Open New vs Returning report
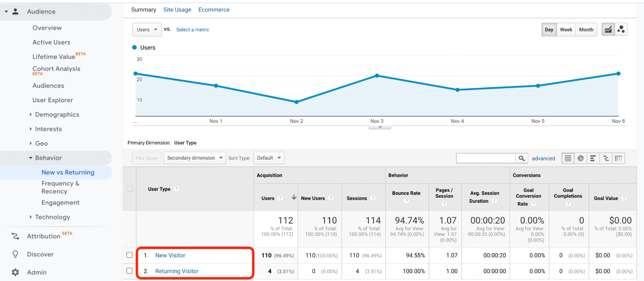This screenshot has height=281, width=644. 68,172
